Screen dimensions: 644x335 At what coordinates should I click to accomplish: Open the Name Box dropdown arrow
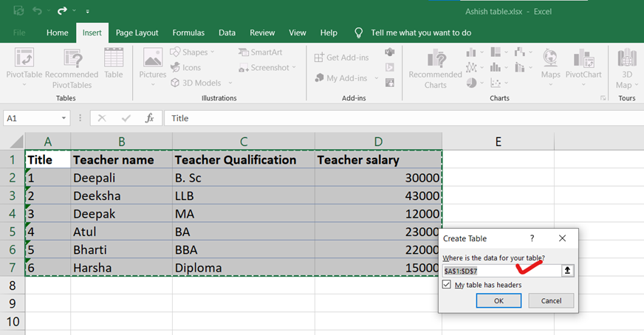(64, 118)
